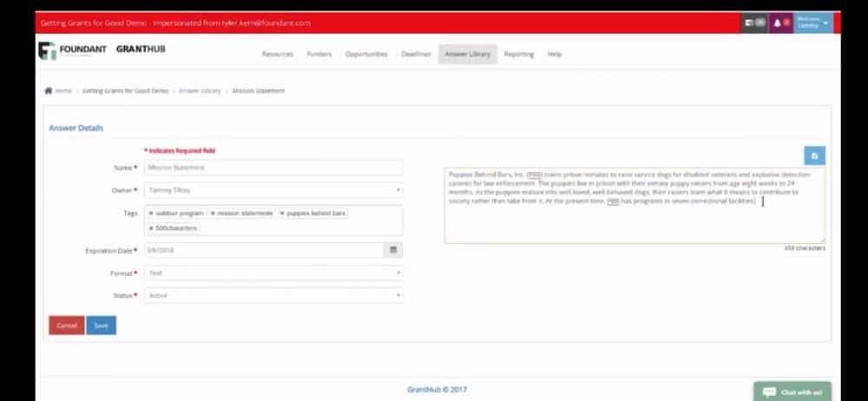Remove the '500characters' tag

point(151,228)
